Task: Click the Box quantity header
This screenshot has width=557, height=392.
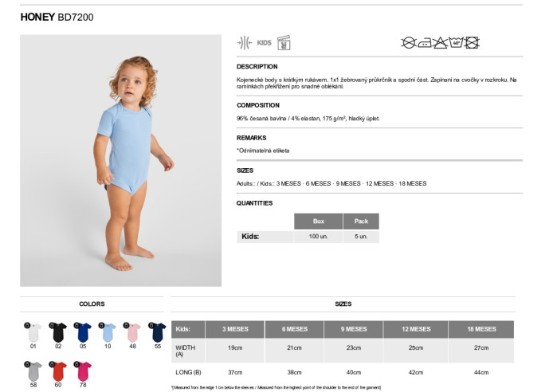Action: [318, 221]
